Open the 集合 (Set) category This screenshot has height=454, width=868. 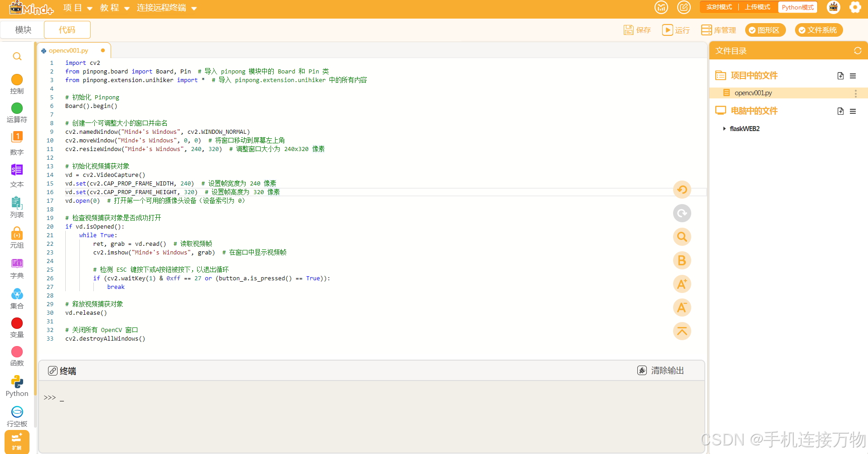(x=17, y=298)
